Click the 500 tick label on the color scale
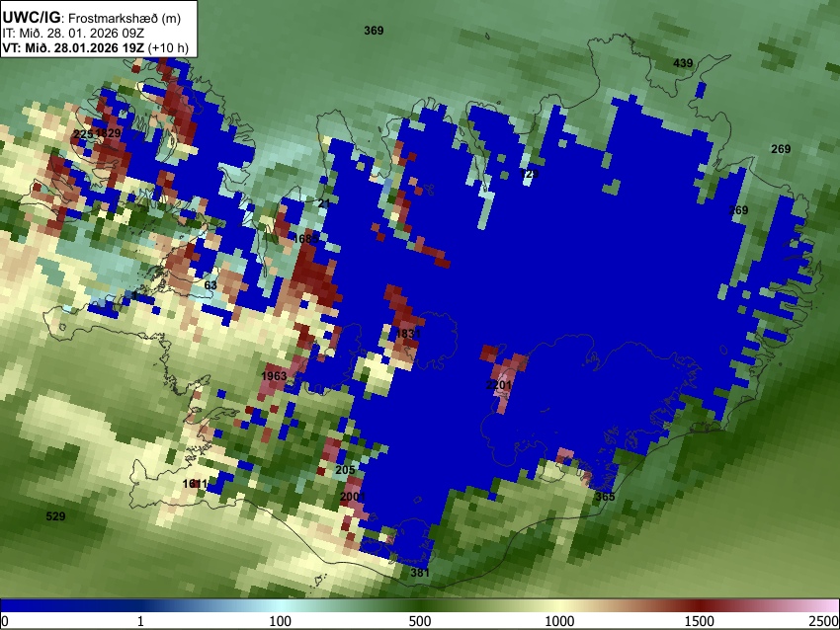Image resolution: width=840 pixels, height=630 pixels. 419,621
